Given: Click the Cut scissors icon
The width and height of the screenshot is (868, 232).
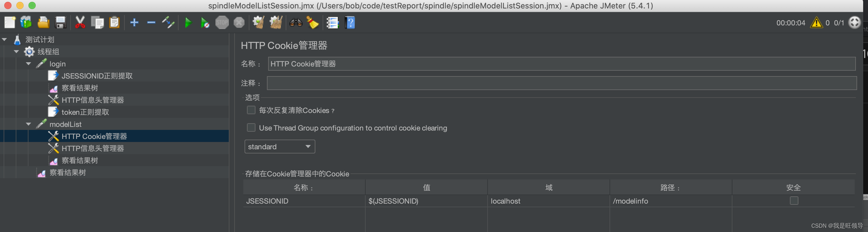Looking at the screenshot, I should 80,23.
